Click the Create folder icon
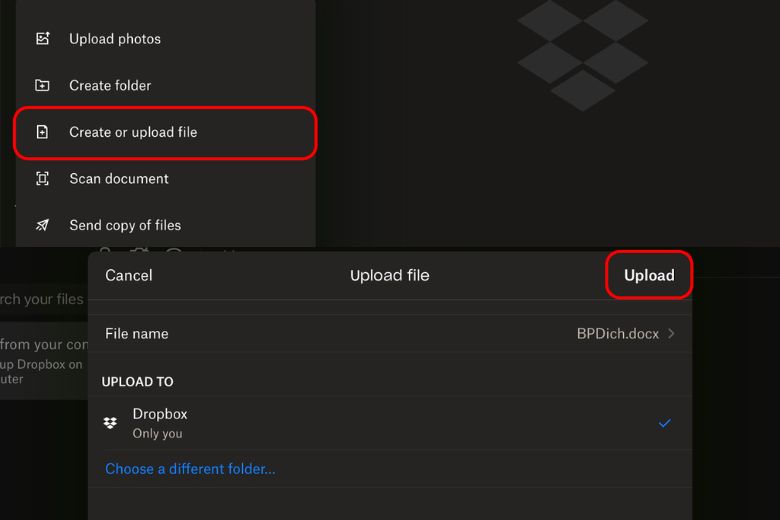The image size is (780, 520). coord(42,85)
